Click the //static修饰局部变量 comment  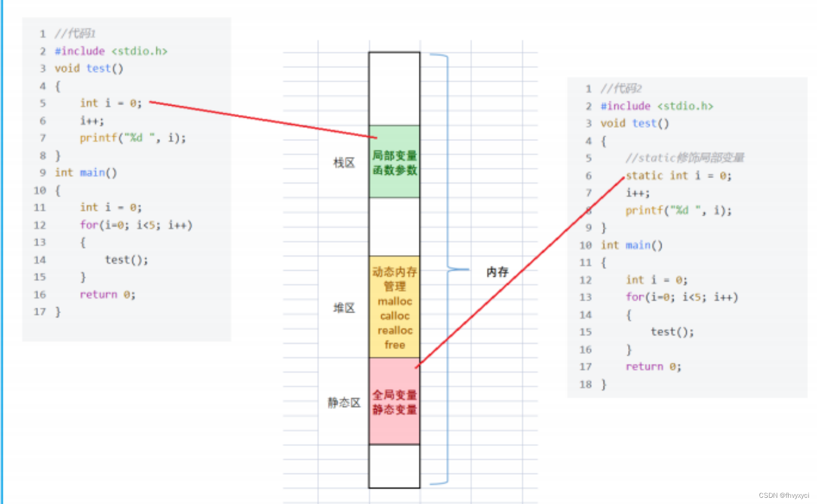coord(684,158)
